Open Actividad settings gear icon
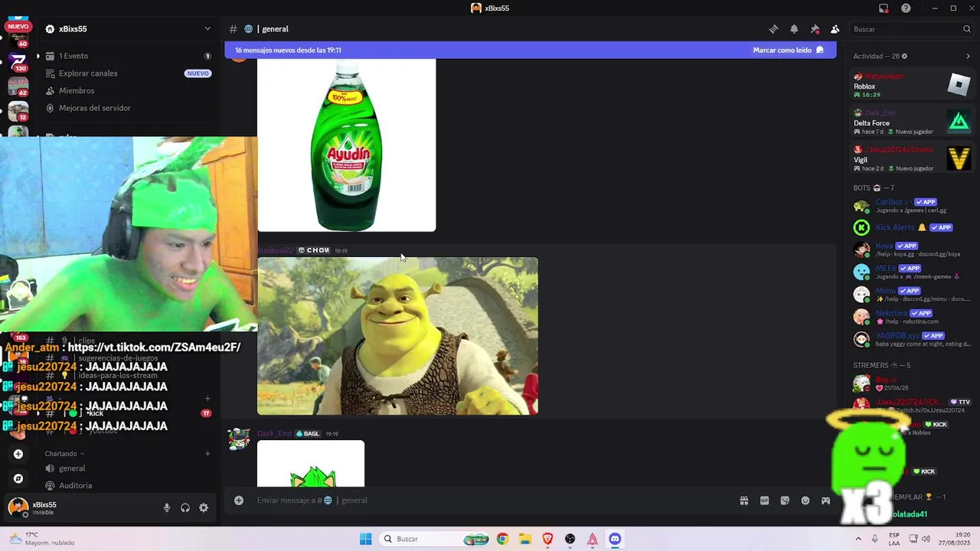The image size is (980, 551). (x=904, y=56)
